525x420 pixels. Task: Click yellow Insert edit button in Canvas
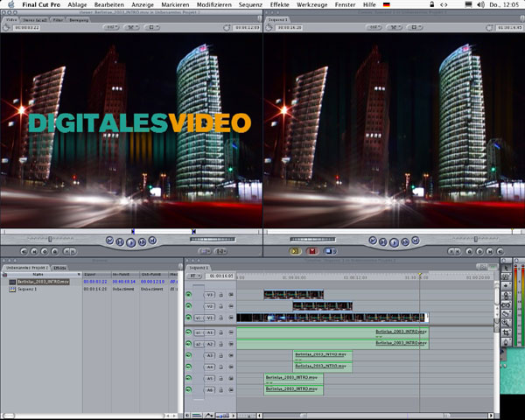coord(295,251)
